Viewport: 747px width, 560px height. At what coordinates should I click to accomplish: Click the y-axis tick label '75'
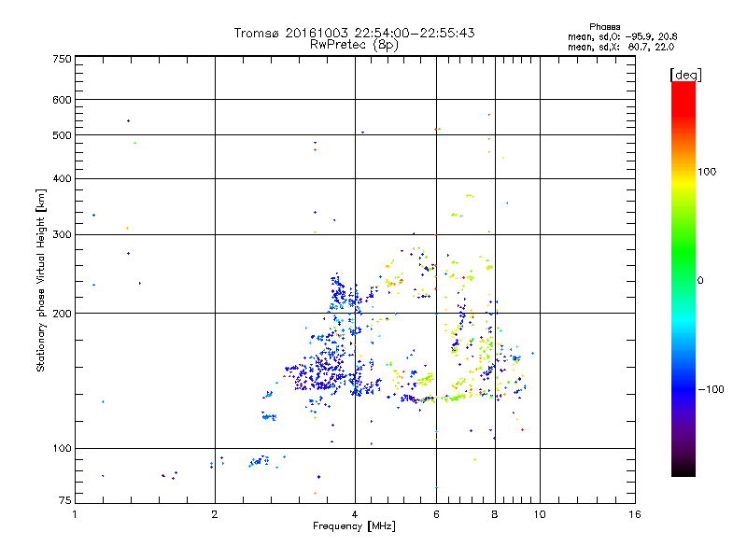click(x=65, y=500)
